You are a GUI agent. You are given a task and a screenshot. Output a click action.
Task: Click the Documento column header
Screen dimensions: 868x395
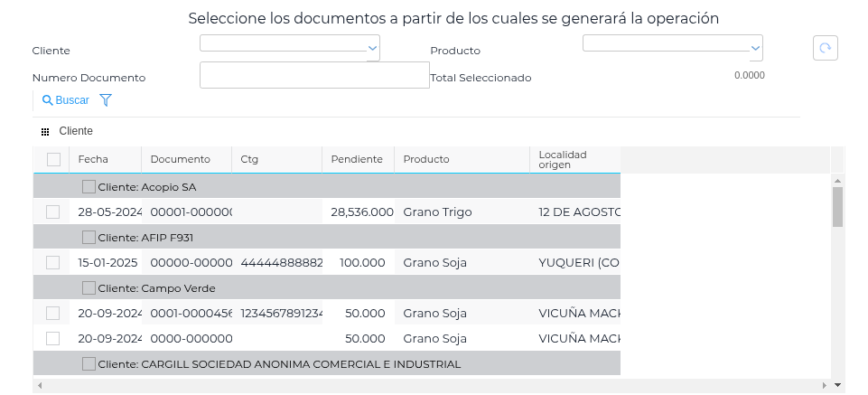[x=180, y=160]
